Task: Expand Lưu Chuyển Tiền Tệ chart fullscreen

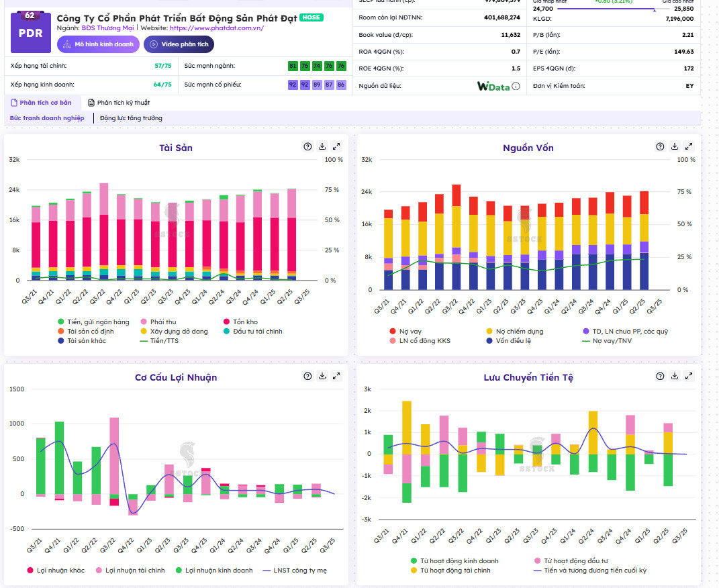Action: point(689,376)
